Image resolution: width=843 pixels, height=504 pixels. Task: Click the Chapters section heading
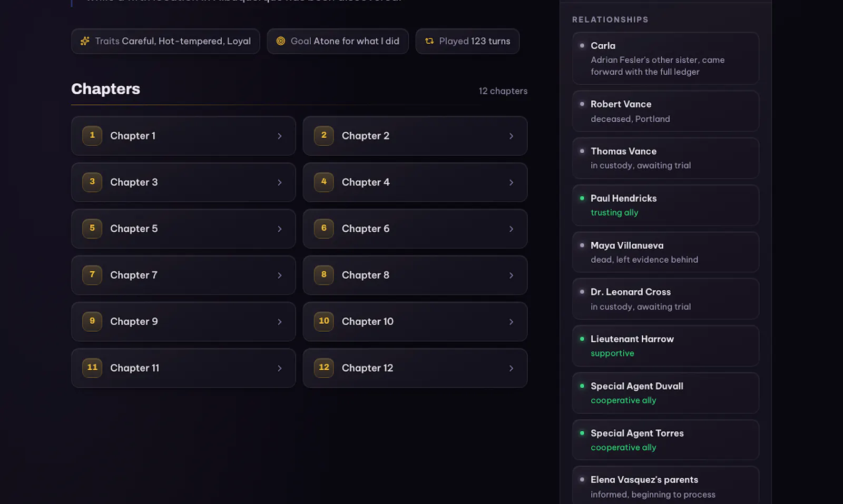click(105, 89)
